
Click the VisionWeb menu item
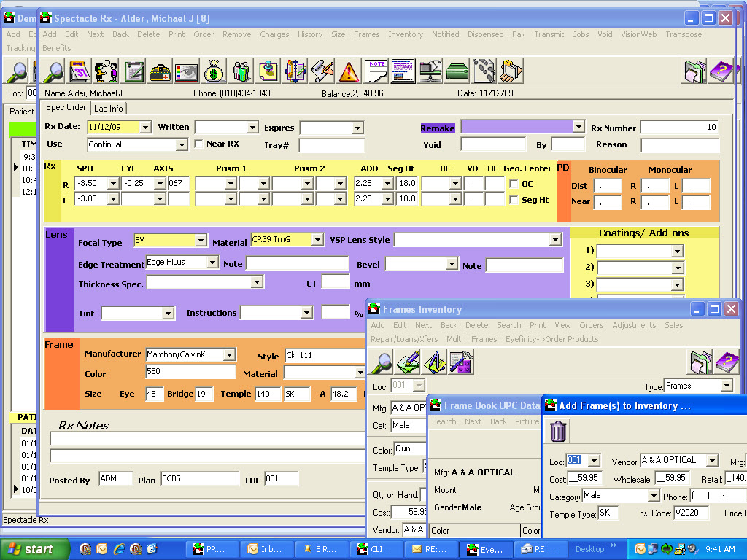638,34
